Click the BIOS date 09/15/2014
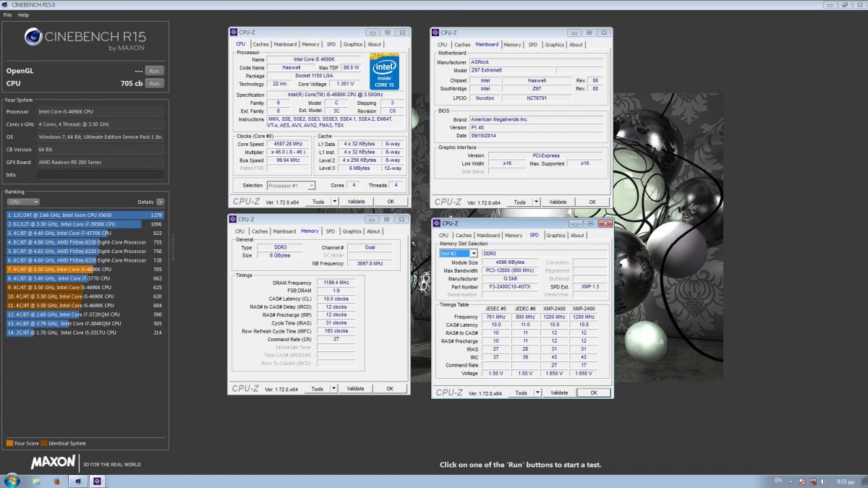The image size is (868, 488). (x=536, y=136)
